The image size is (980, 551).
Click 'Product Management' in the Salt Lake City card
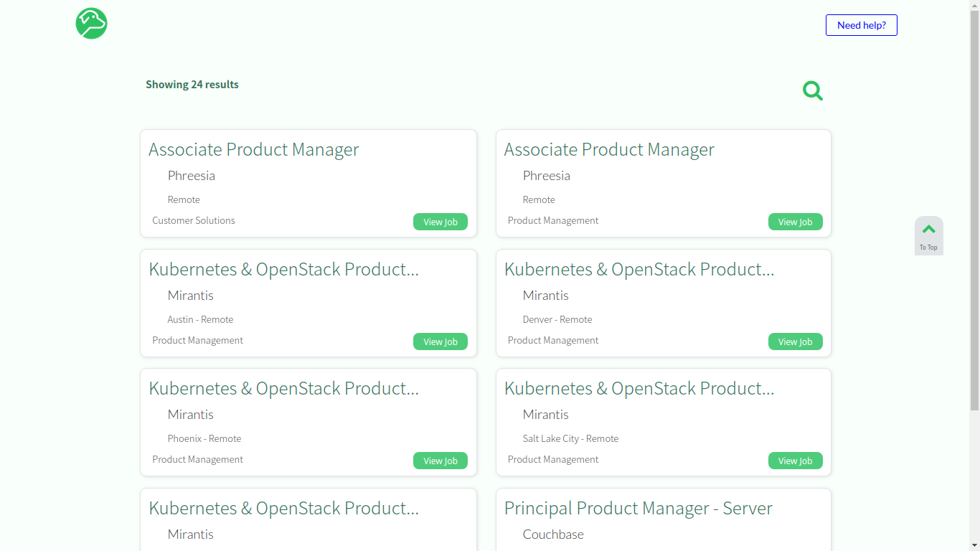[x=553, y=459]
